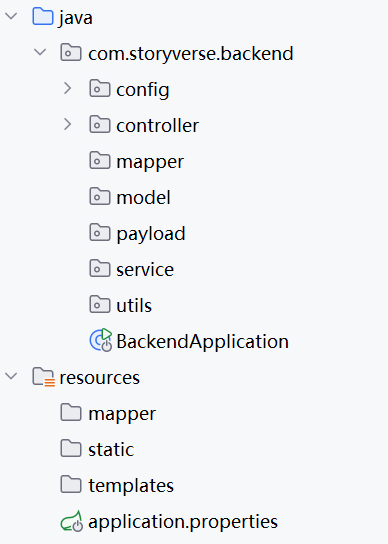Collapse the com.storyverse.backend package chevron

coord(40,52)
